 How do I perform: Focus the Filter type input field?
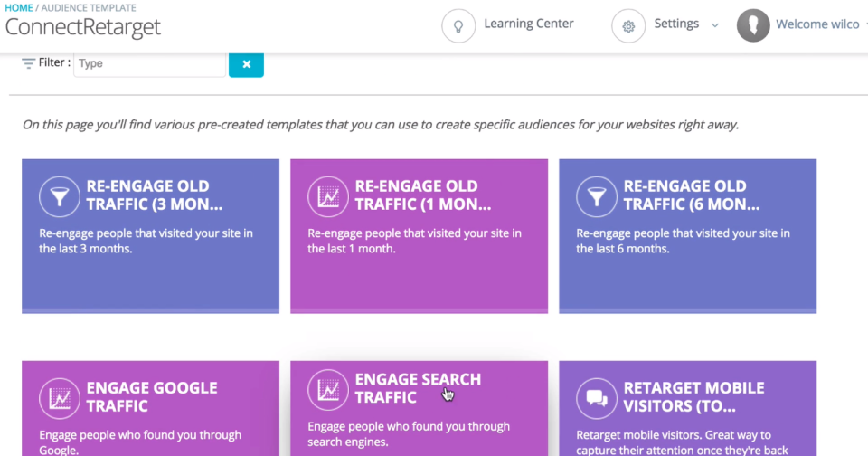(149, 63)
